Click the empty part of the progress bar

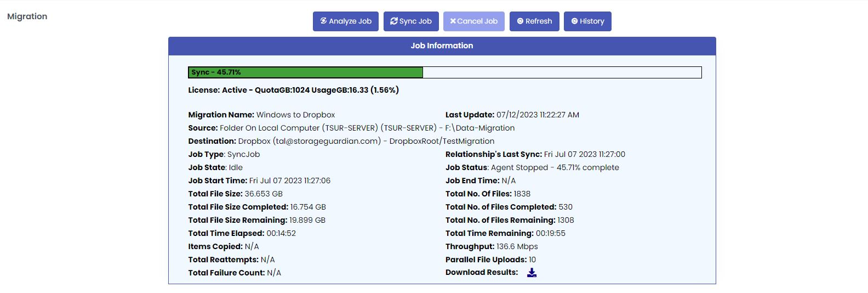coord(562,72)
